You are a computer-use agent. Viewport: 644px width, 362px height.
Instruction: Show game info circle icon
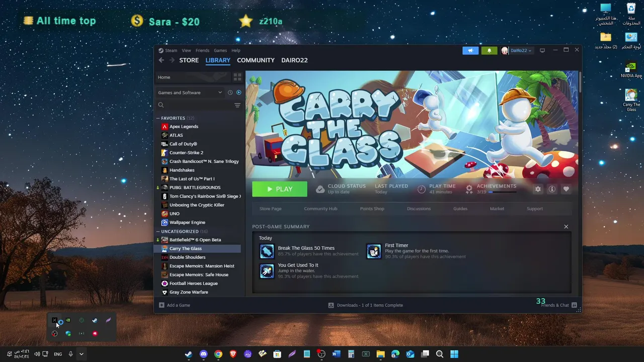point(552,189)
